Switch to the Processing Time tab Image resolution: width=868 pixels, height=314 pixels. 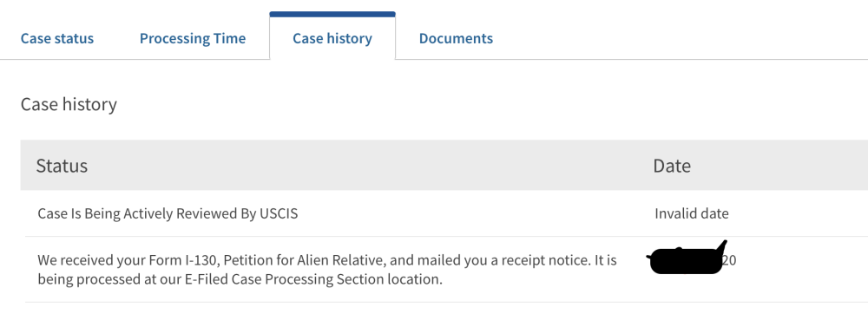pos(193,39)
